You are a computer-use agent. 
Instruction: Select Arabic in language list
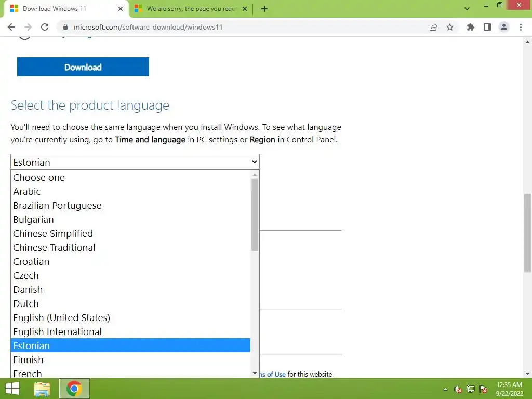[x=130, y=191]
